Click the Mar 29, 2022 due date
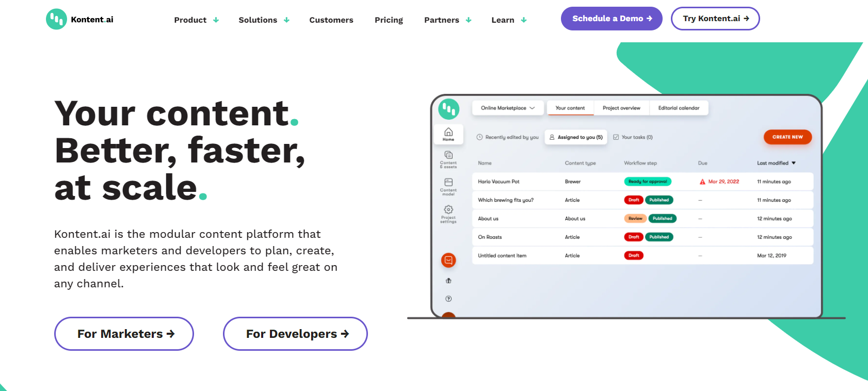The image size is (868, 391). (724, 182)
